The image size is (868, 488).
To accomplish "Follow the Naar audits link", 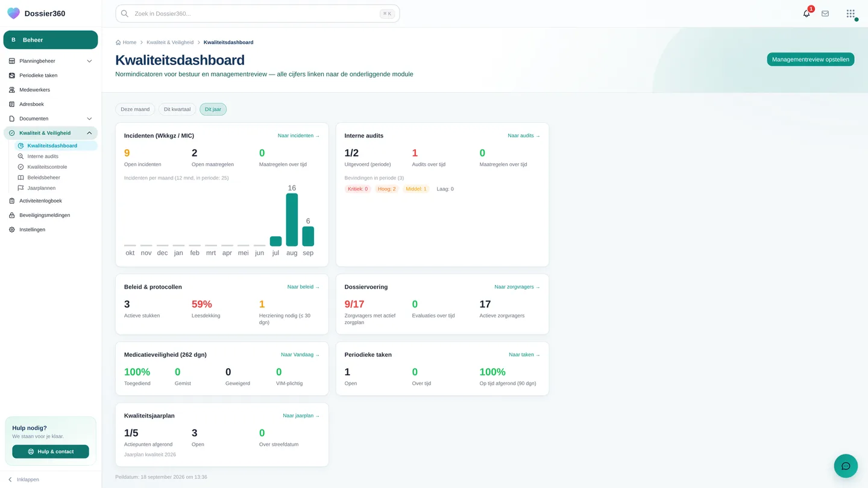I will [x=524, y=136].
